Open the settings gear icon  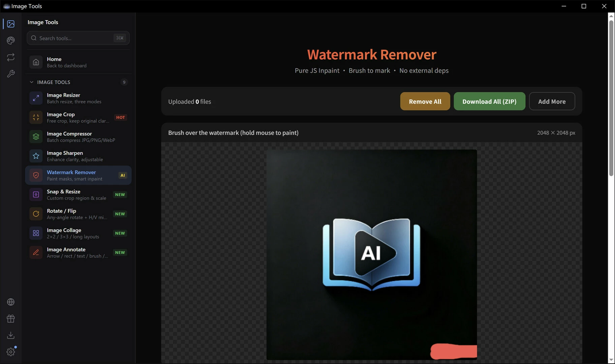pyautogui.click(x=11, y=352)
